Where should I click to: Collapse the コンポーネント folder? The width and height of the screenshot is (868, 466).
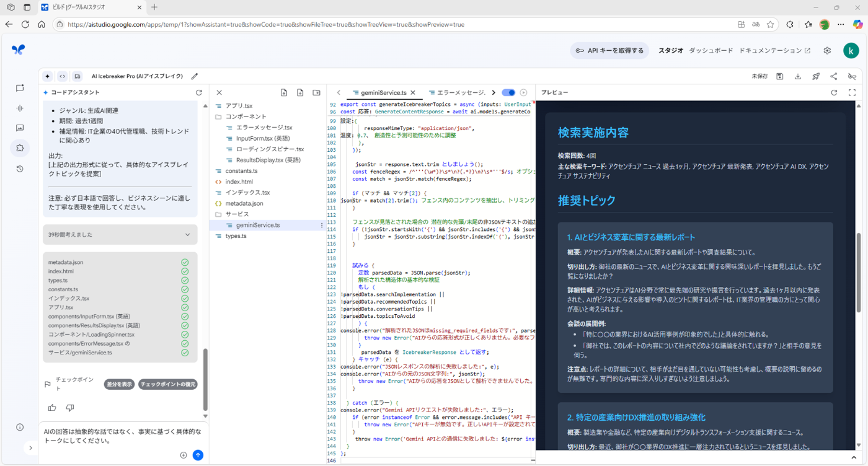pos(246,116)
